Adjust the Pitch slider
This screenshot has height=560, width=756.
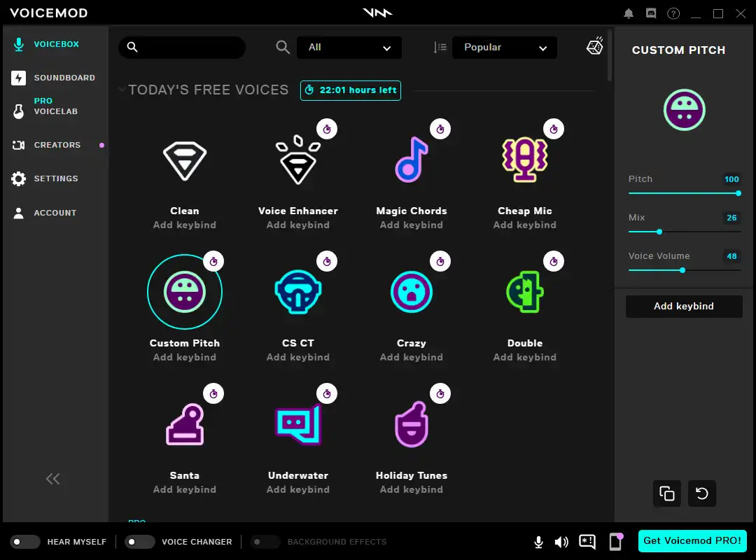(x=684, y=193)
